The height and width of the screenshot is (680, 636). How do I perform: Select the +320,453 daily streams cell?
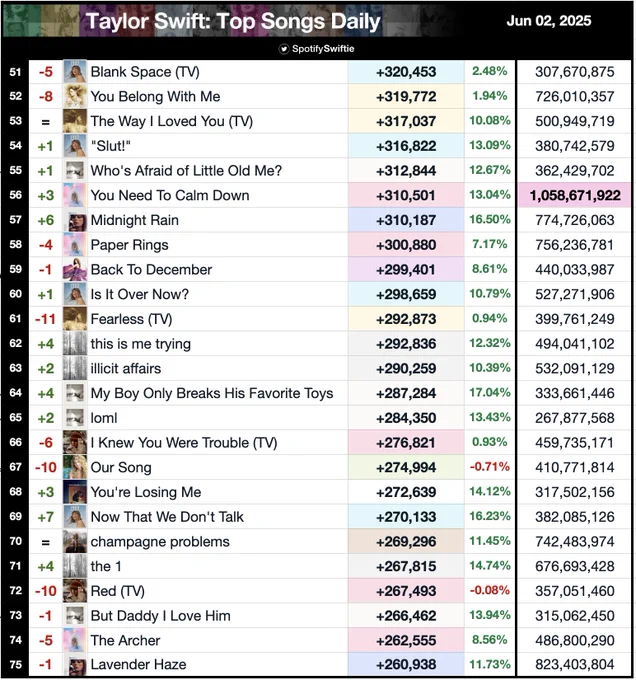[406, 72]
